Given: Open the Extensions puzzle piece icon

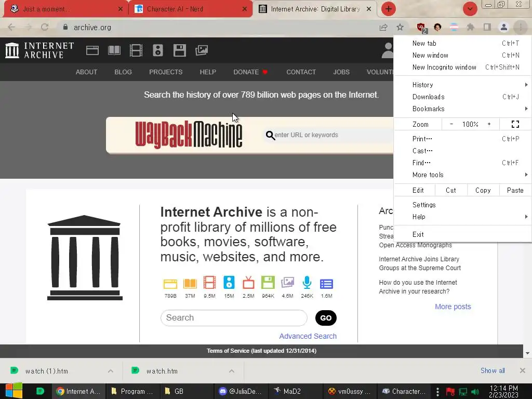Looking at the screenshot, I should 470,27.
